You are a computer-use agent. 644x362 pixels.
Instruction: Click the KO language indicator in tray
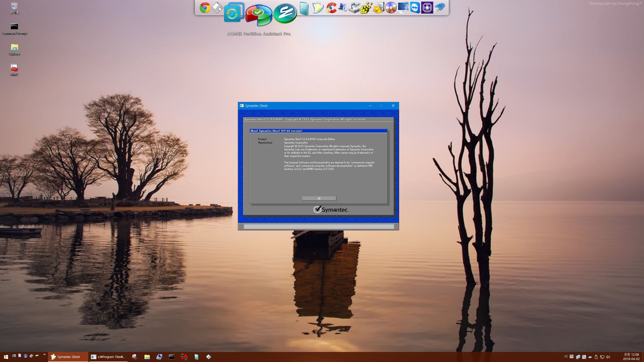pos(566,356)
